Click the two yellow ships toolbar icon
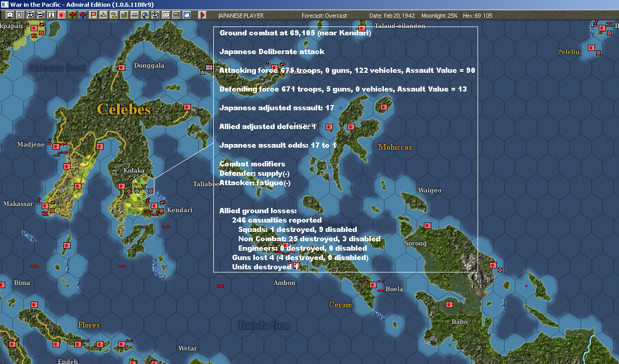This screenshot has width=619, height=364. (x=114, y=15)
